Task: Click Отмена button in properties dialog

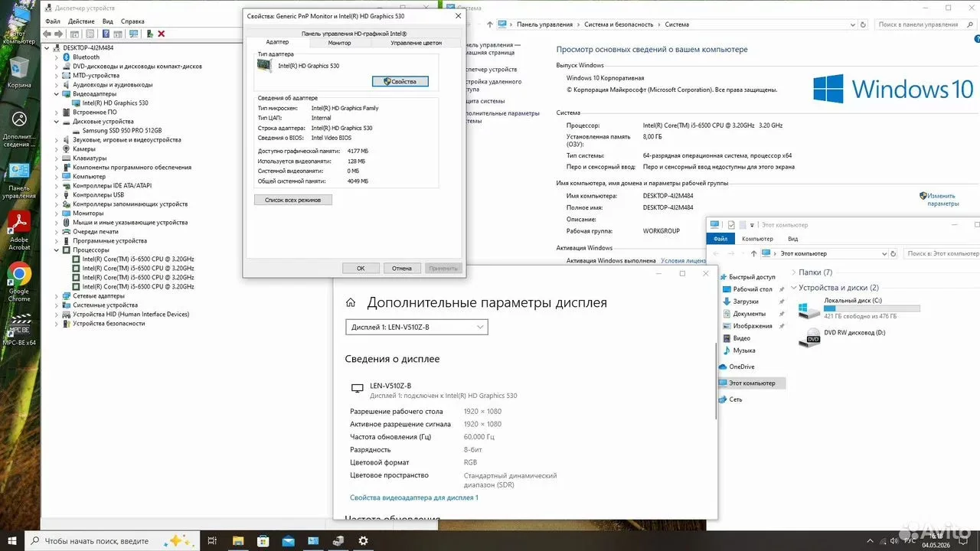Action: pyautogui.click(x=402, y=269)
